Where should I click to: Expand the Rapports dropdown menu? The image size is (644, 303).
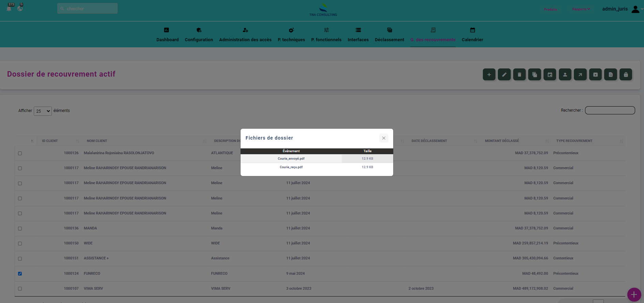[581, 9]
